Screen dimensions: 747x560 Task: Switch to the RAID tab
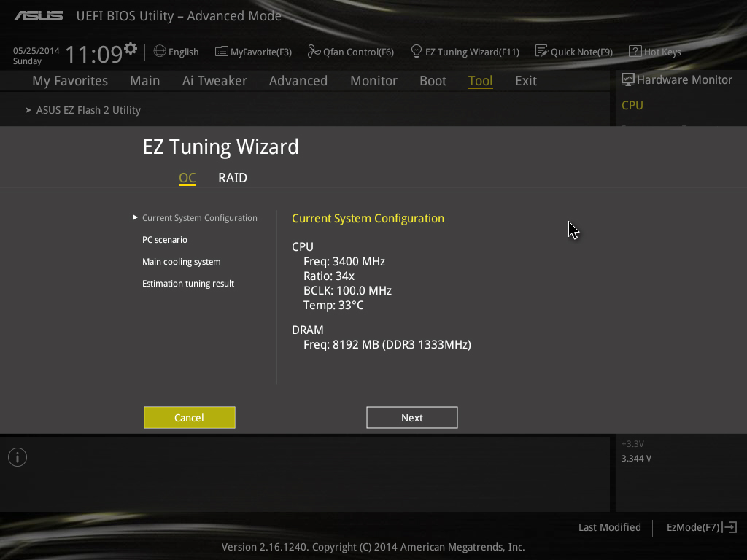(x=233, y=178)
